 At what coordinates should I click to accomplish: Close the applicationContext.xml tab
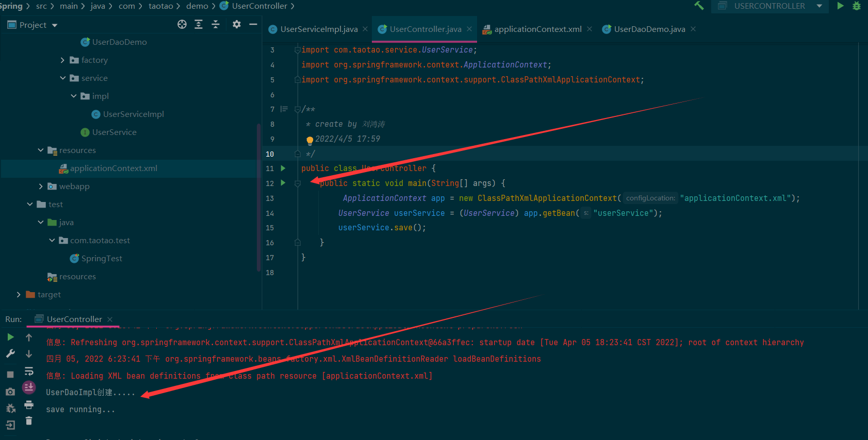589,29
